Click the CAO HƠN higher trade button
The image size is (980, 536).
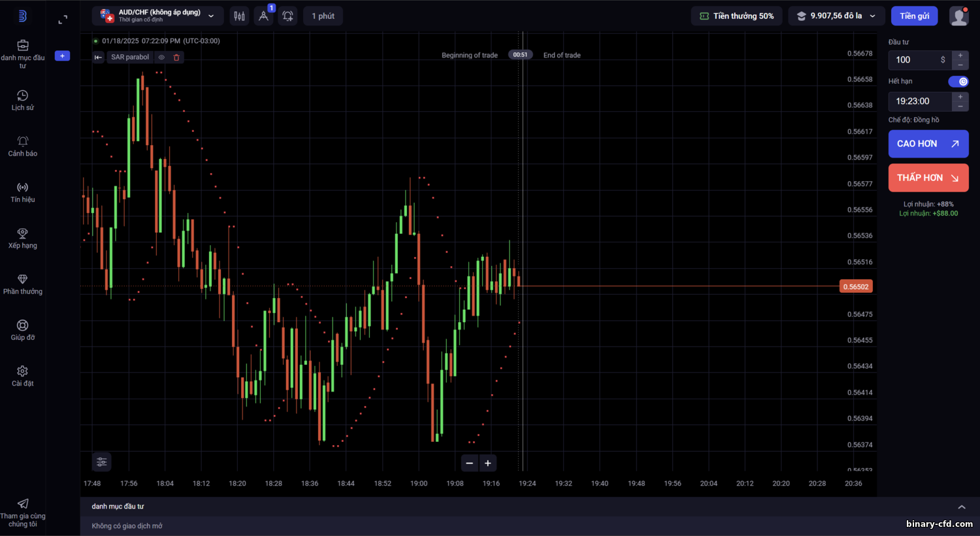(x=928, y=144)
